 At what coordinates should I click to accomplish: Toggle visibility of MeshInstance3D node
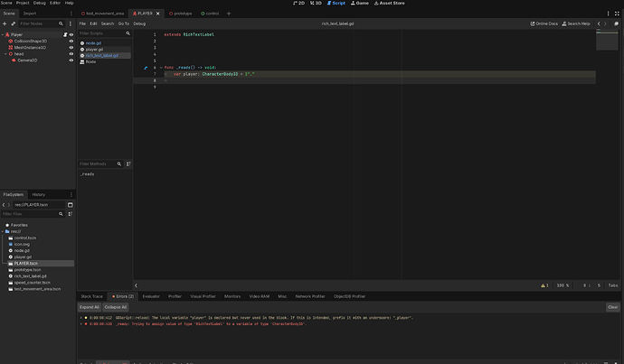pyautogui.click(x=71, y=47)
